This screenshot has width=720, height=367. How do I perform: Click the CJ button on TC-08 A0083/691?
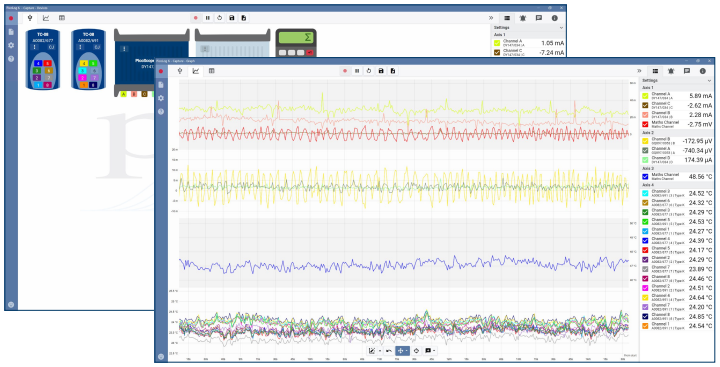point(97,47)
